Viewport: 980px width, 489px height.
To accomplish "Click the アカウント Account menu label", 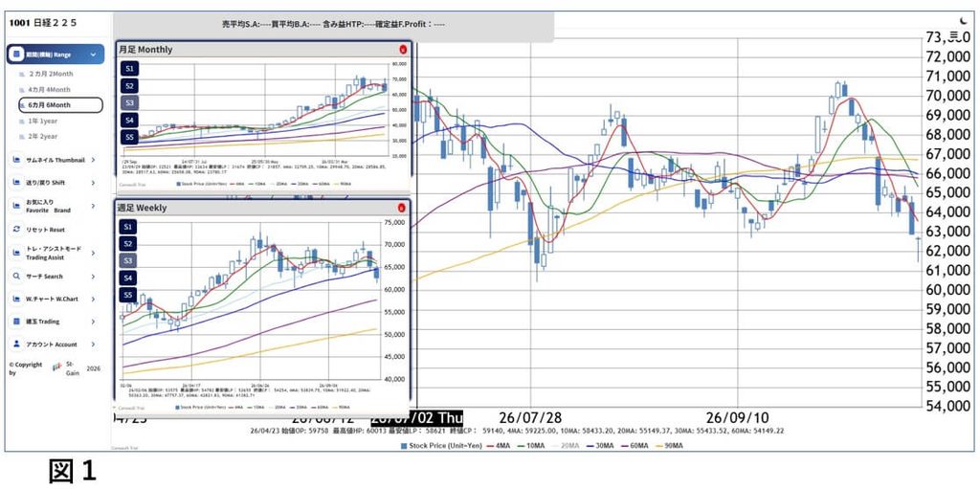I will tap(52, 344).
